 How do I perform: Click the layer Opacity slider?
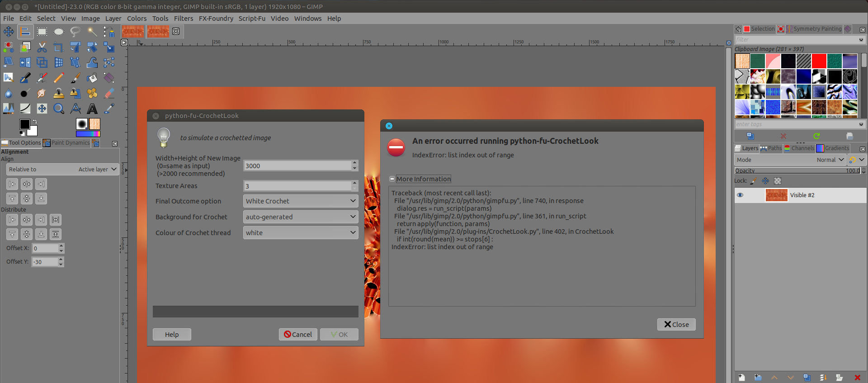pos(797,170)
